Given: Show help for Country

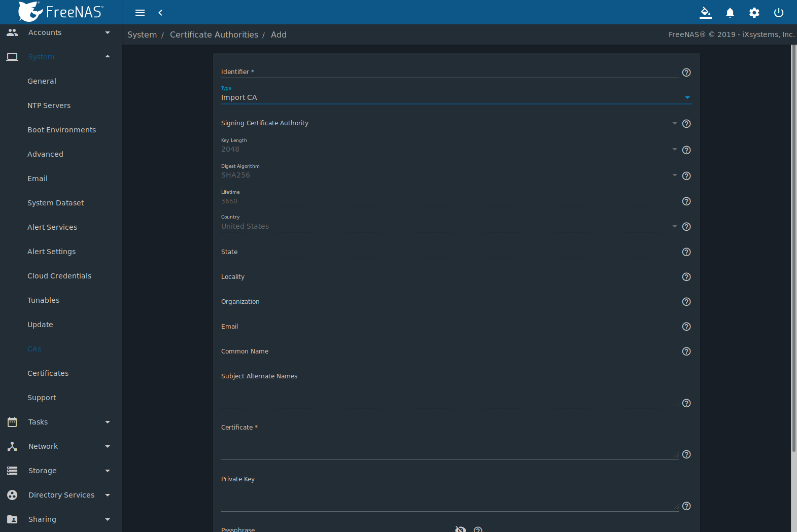Looking at the screenshot, I should (x=686, y=227).
